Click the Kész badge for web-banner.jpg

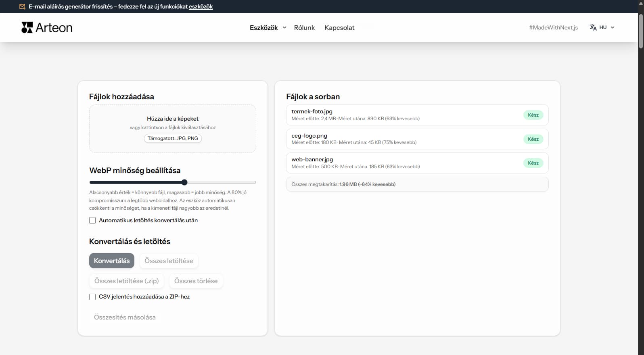(x=533, y=163)
